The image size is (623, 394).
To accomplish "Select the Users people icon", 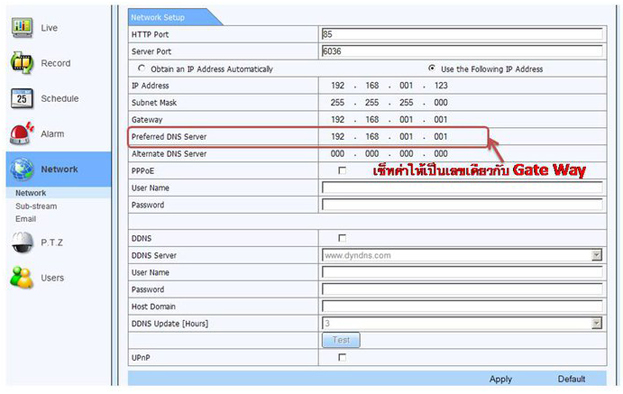I will pos(22,277).
